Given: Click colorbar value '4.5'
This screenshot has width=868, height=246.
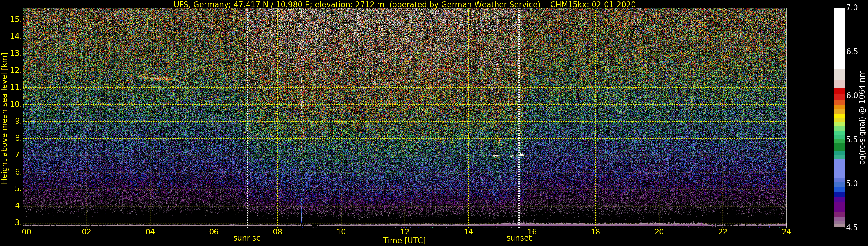Looking at the screenshot, I should (852, 227).
